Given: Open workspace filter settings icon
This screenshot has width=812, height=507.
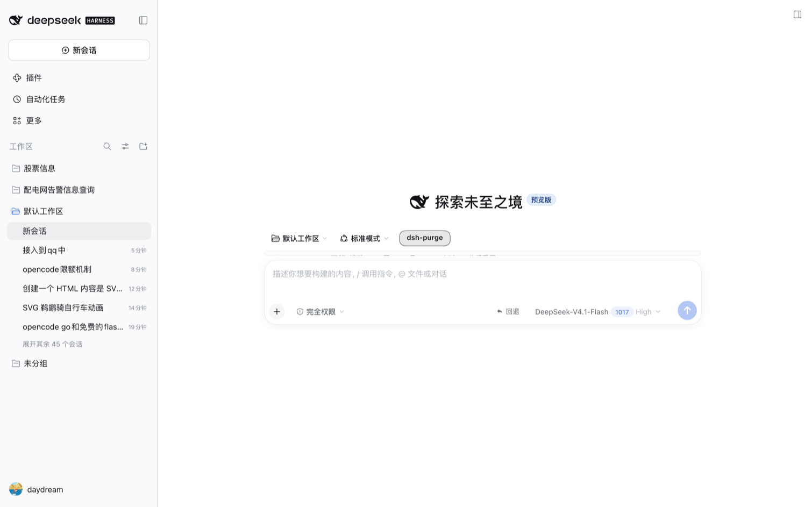Looking at the screenshot, I should (125, 146).
